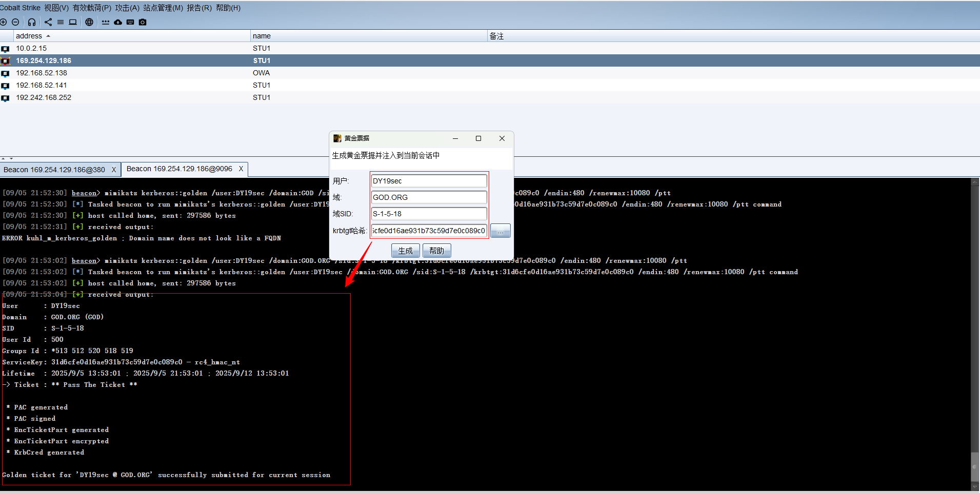The image size is (980, 493).
Task: Open the 报告(R) menu
Action: pyautogui.click(x=199, y=8)
